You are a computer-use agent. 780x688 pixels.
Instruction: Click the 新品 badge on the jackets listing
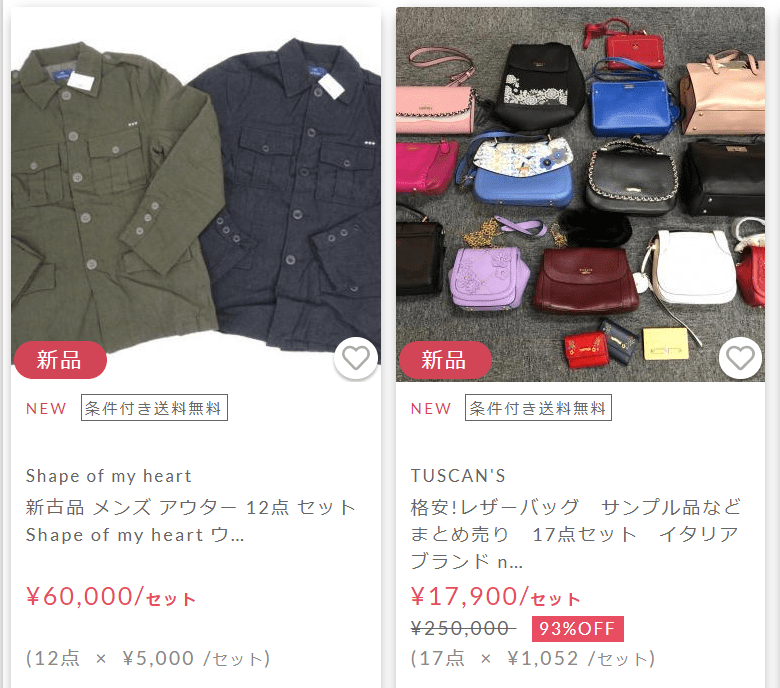(60, 360)
